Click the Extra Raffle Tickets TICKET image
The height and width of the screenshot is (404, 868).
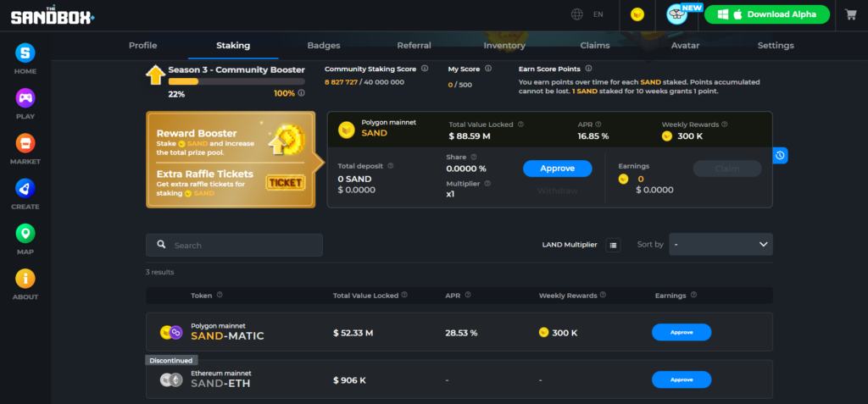tap(285, 183)
